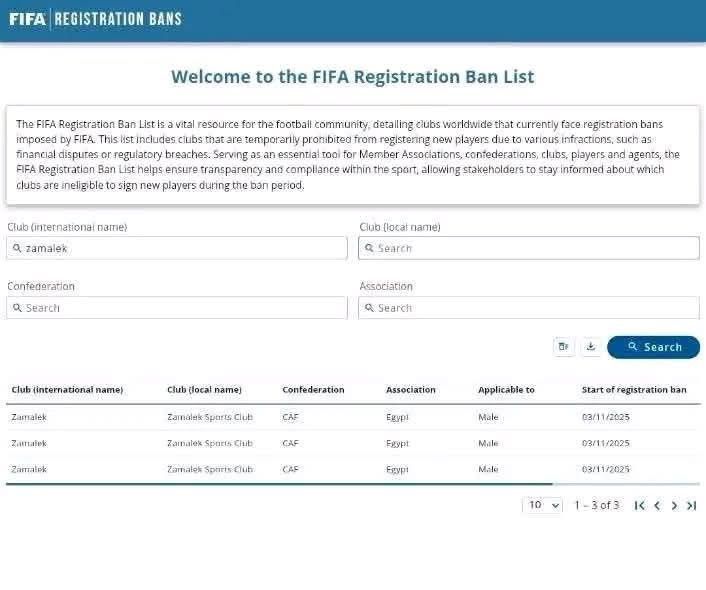Click the download list icon
This screenshot has height=590, width=706.
coord(590,347)
